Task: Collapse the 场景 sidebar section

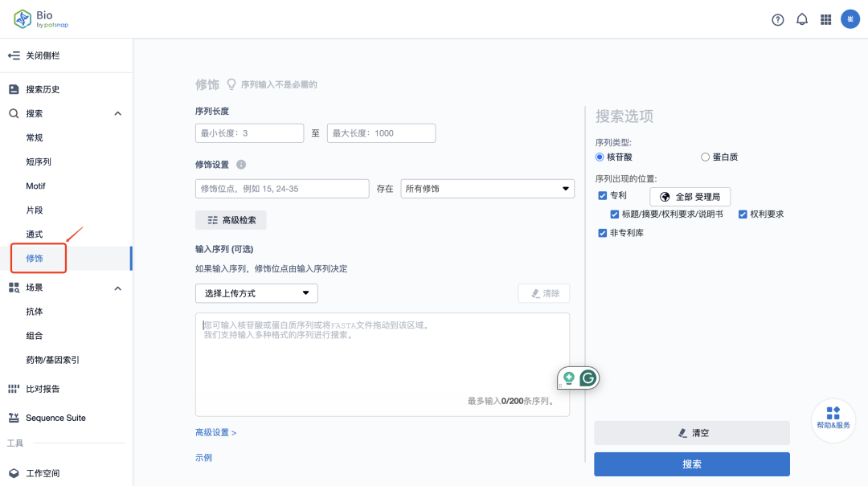Action: [118, 288]
